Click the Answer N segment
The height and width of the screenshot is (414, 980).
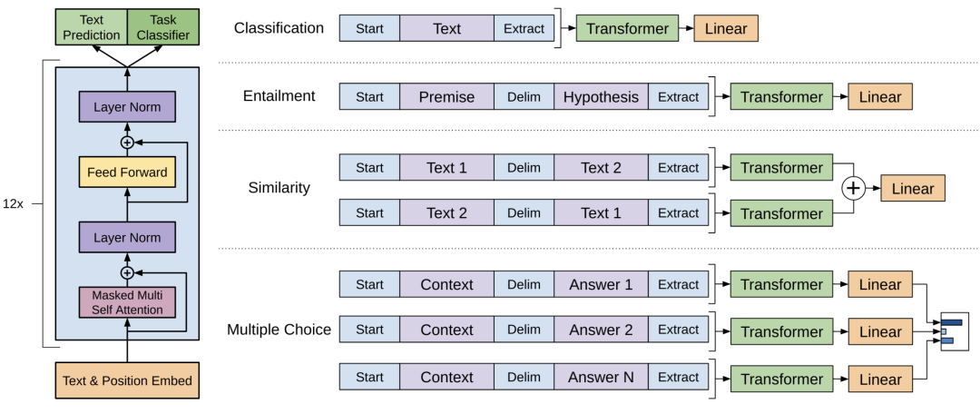point(601,377)
